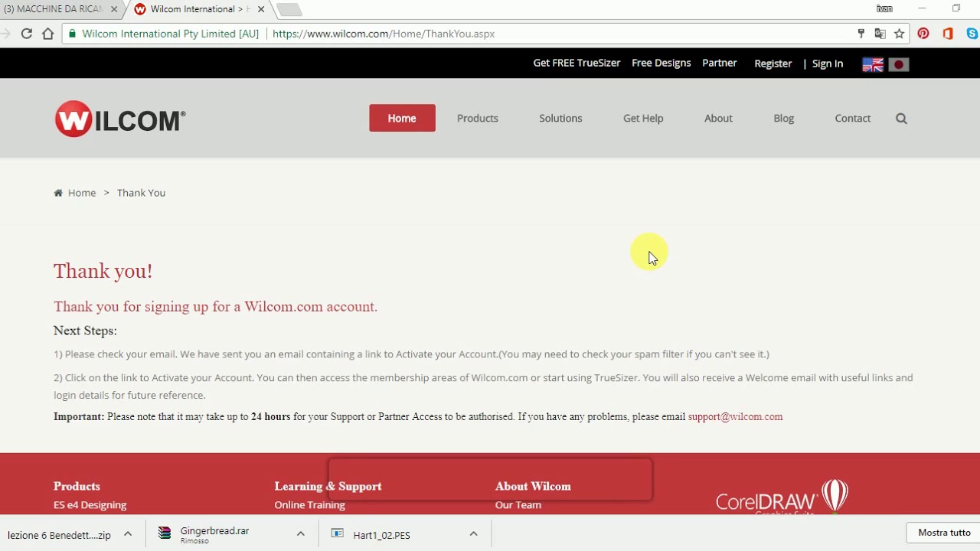Open the Products navigation menu
980x551 pixels.
[x=478, y=118]
